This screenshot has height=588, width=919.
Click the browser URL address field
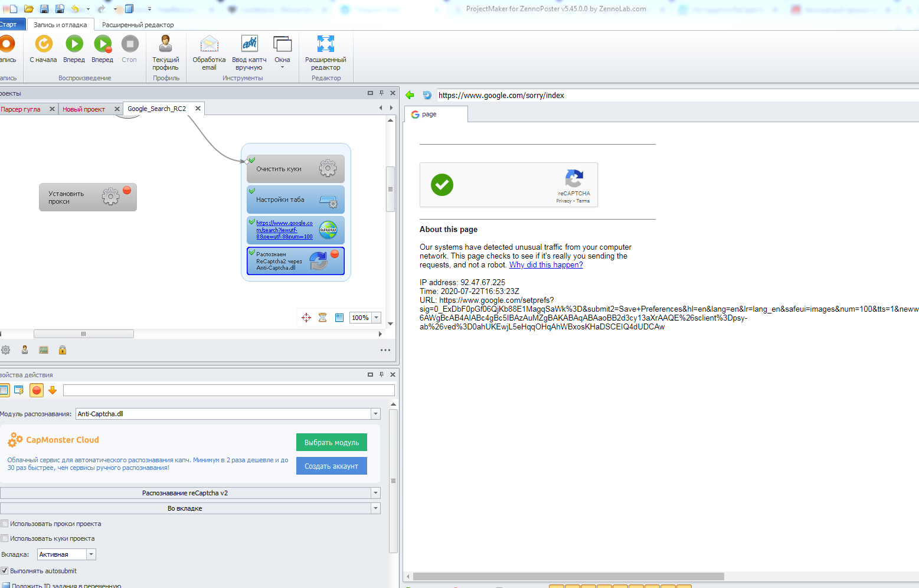[678, 95]
